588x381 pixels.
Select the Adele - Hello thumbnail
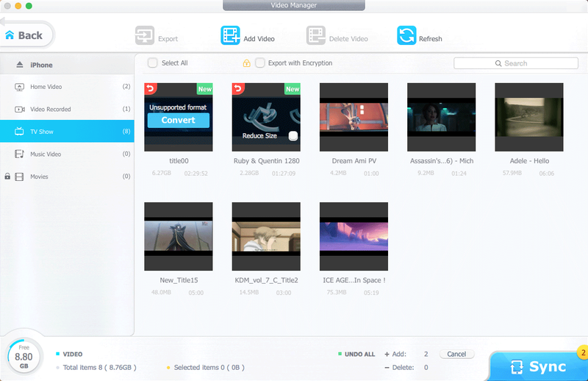[529, 117]
